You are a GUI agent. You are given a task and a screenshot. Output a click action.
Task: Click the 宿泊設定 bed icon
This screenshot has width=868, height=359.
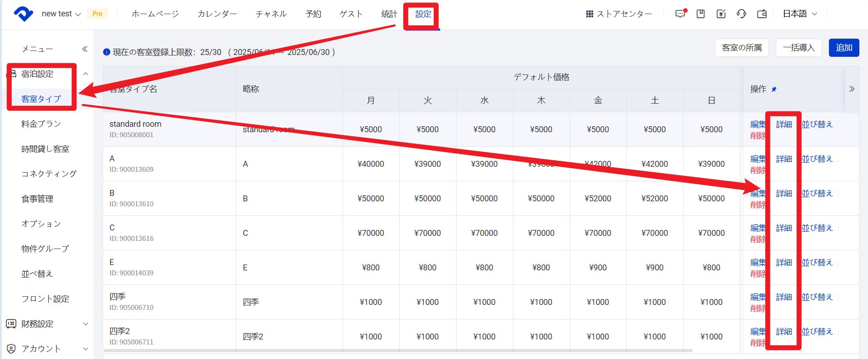pos(12,74)
